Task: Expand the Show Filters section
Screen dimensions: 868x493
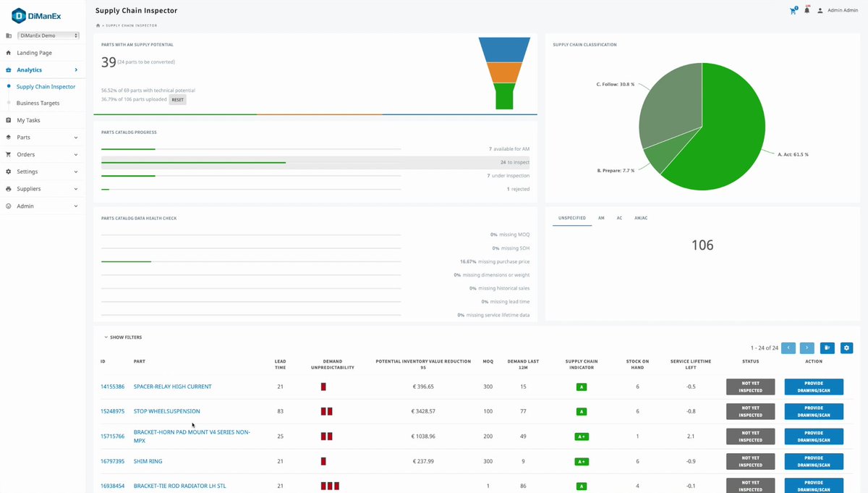Action: [123, 337]
